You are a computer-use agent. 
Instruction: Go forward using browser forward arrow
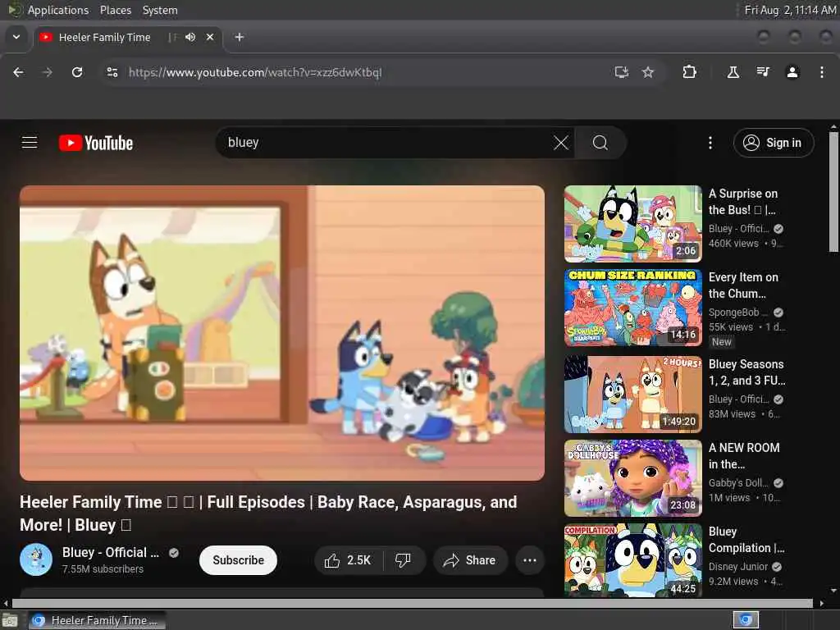[x=47, y=72]
